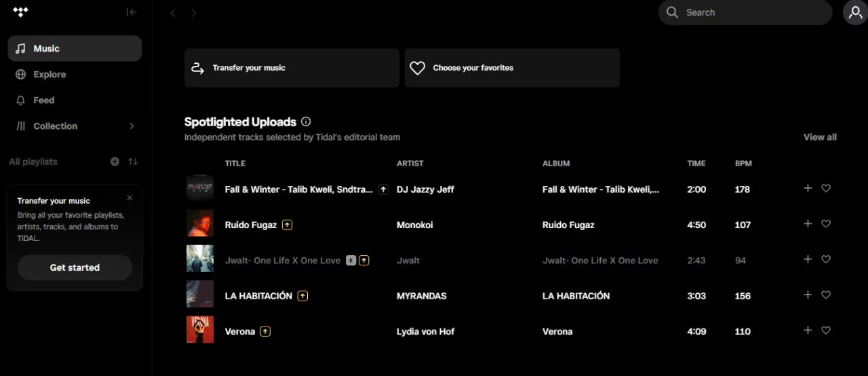Screen dimensions: 868x376
Task: Select the Ruido Fugaz track title
Action: point(251,225)
